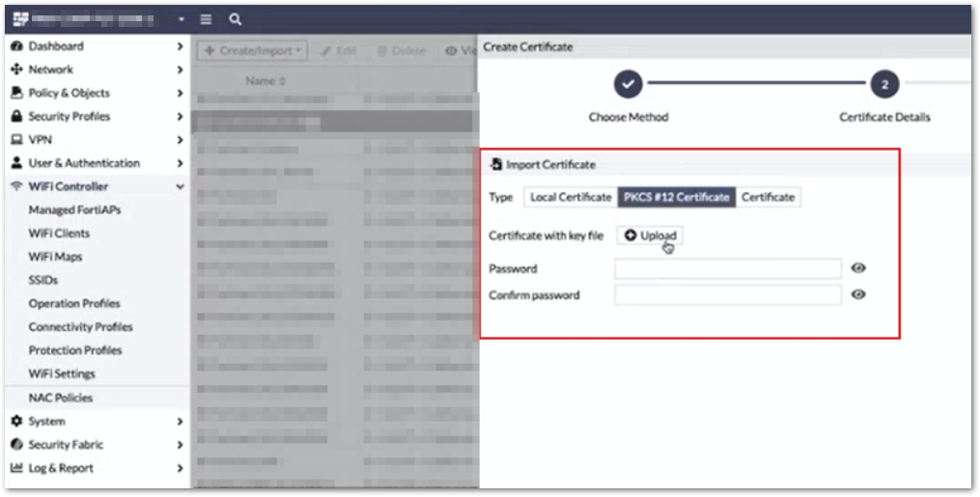The width and height of the screenshot is (980, 497).
Task: Open NAC Policies page
Action: point(60,398)
